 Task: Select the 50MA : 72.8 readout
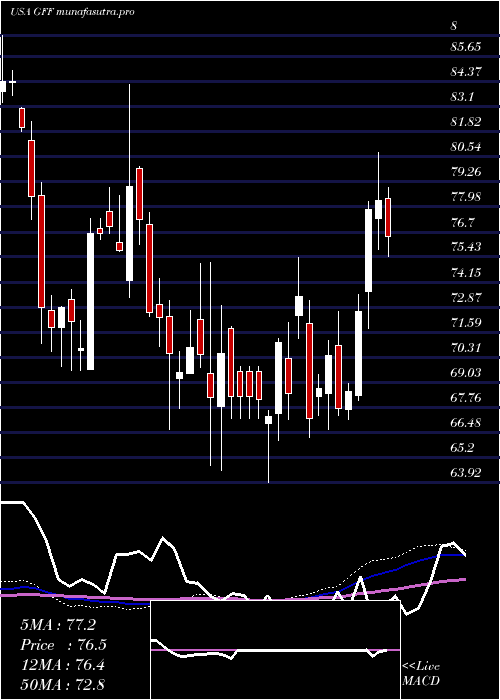[x=63, y=685]
